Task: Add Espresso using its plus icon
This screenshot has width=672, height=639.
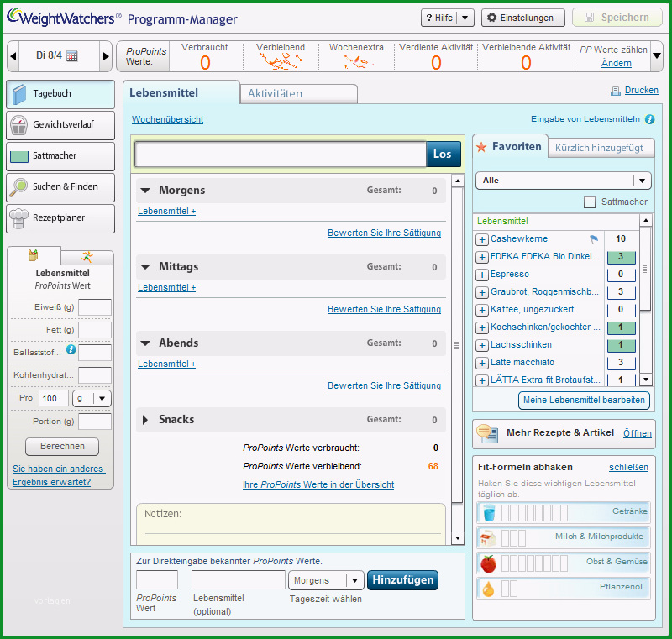Action: click(481, 275)
